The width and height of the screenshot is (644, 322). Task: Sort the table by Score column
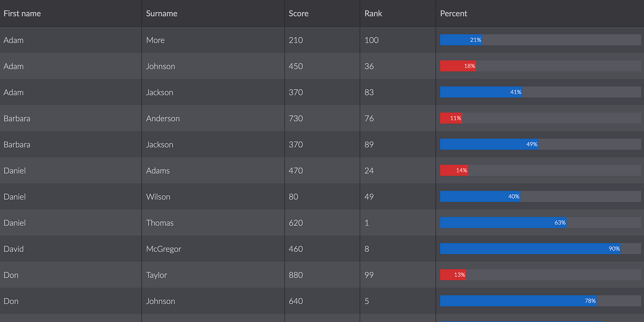pyautogui.click(x=298, y=13)
